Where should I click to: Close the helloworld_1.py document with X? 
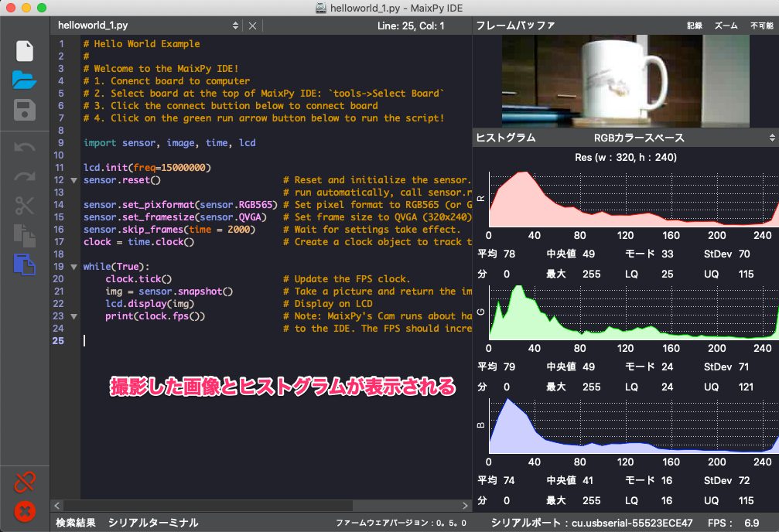[252, 26]
